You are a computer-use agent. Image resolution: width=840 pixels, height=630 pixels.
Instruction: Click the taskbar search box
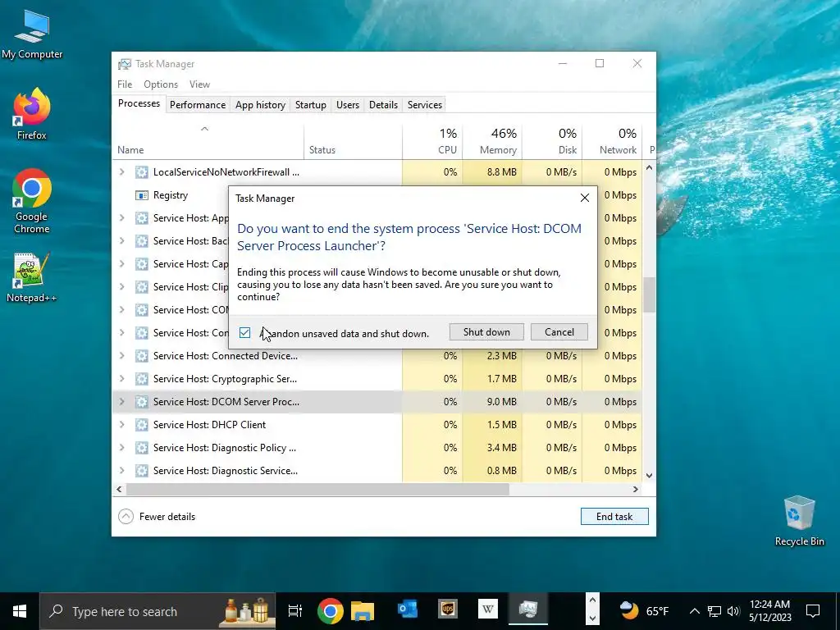(157, 611)
